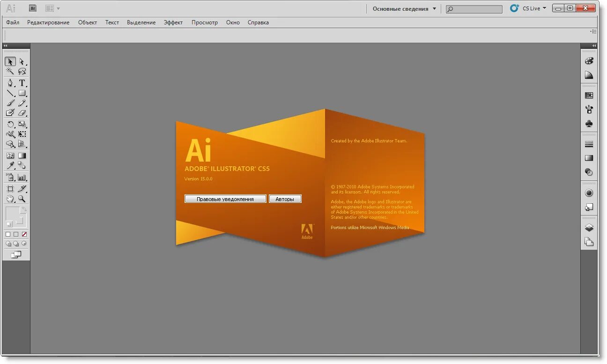Select the Blend tool

(x=22, y=165)
